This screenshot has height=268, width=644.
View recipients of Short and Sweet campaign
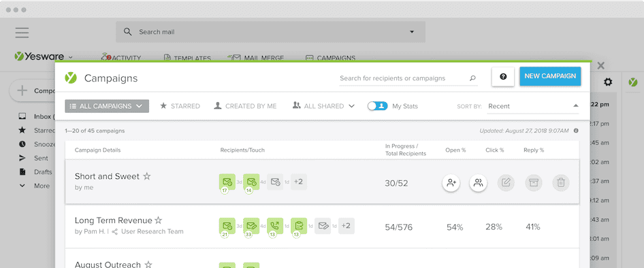coord(478,183)
